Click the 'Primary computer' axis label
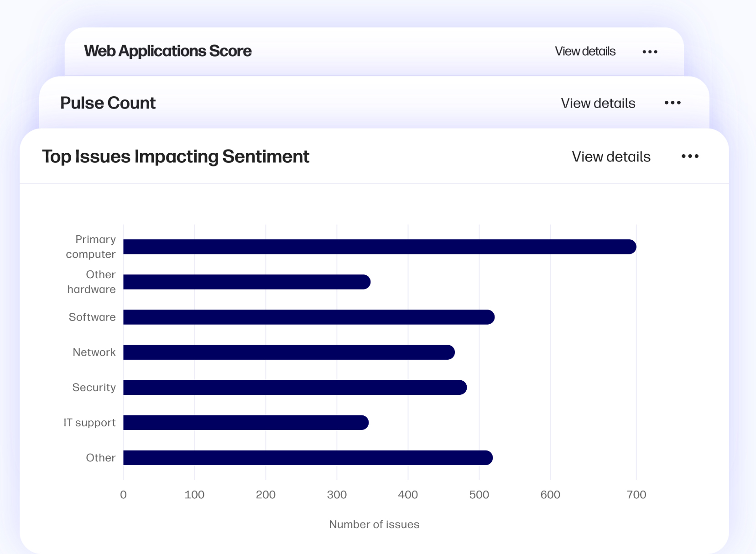756x554 pixels. click(x=91, y=247)
